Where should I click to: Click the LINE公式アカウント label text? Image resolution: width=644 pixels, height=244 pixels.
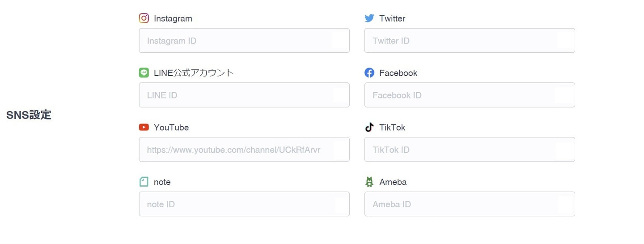194,73
